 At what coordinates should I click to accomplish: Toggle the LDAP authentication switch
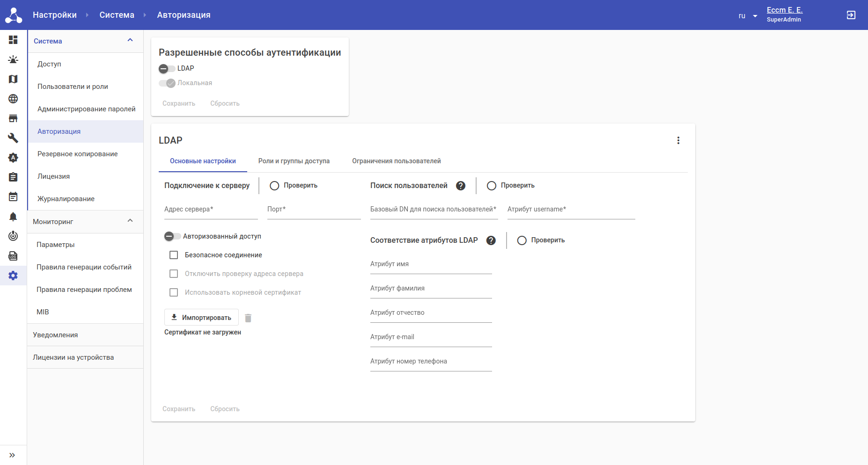pyautogui.click(x=167, y=69)
